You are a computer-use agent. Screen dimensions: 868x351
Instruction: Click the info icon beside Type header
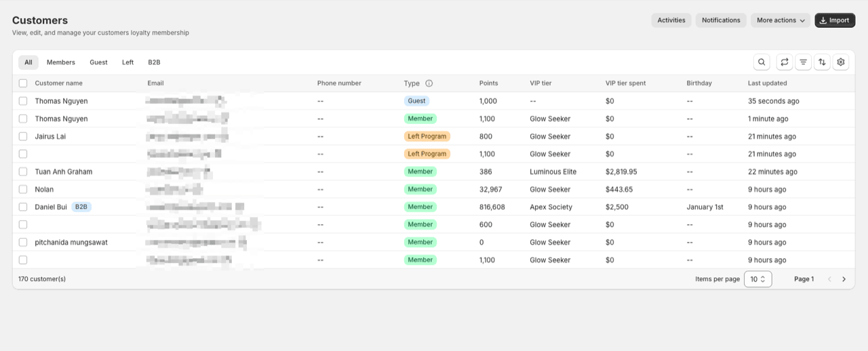429,83
